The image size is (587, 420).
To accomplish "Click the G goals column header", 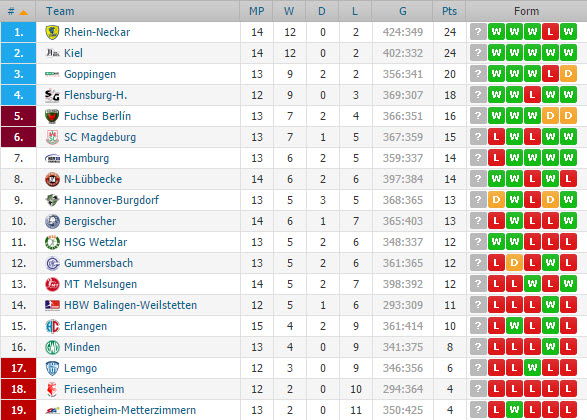I will (x=402, y=11).
